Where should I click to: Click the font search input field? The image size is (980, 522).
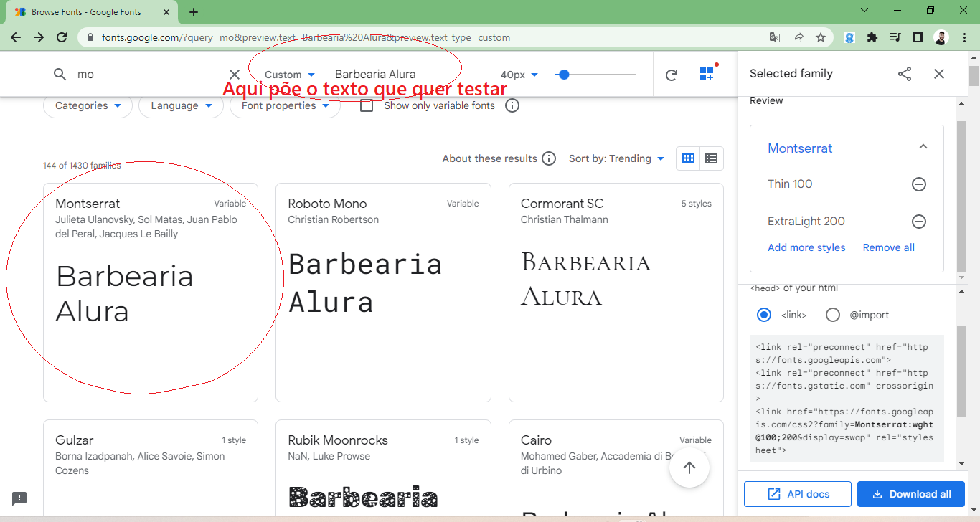(x=147, y=75)
